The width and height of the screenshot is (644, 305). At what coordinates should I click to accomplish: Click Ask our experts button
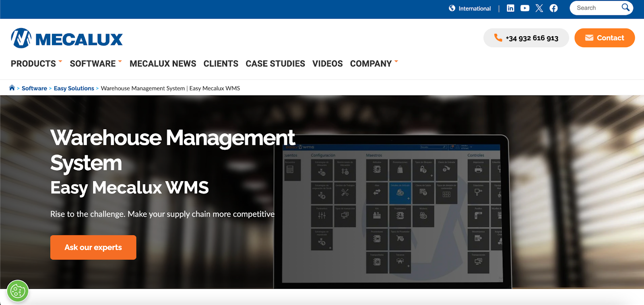[93, 247]
